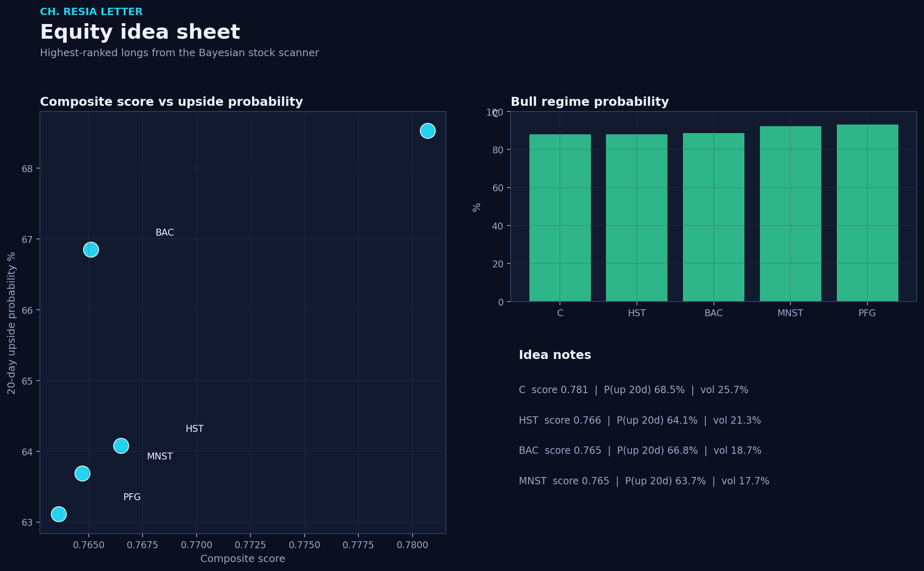924x571 pixels.
Task: Click the "66" y-axis tick on the scatter plot
Action: [27, 311]
